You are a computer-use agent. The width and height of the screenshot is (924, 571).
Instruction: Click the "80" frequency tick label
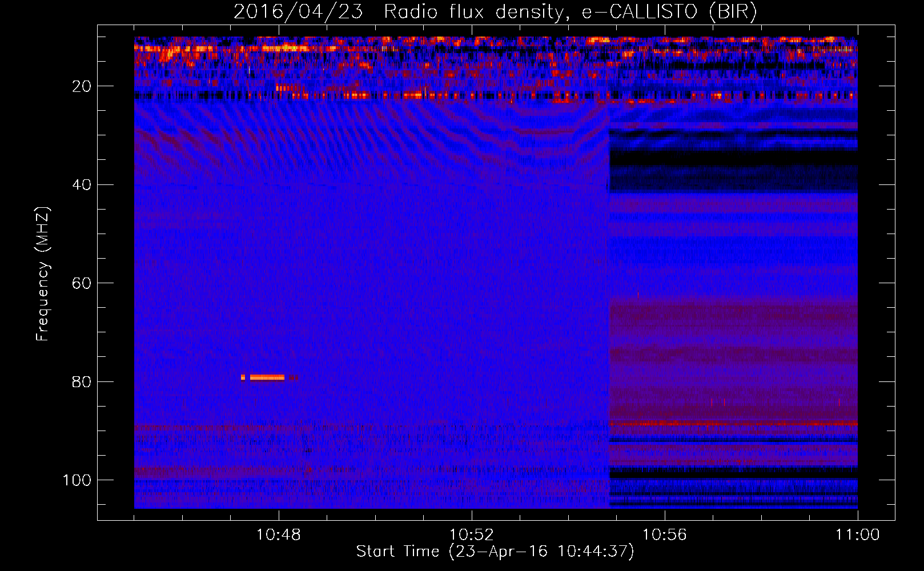[x=82, y=382]
